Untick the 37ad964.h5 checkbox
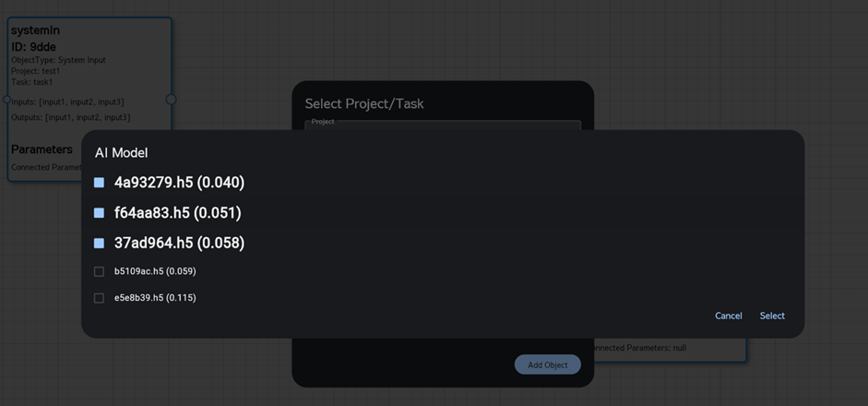 coord(99,244)
